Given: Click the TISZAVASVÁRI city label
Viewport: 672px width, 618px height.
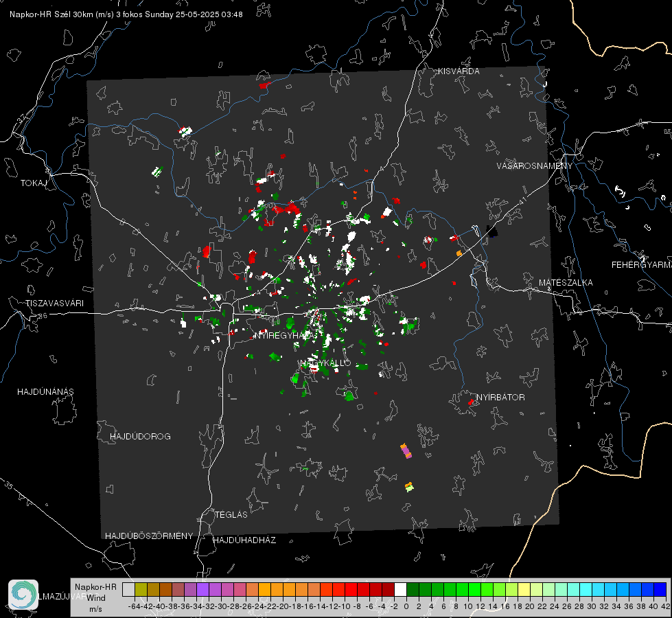Looking at the screenshot, I should coord(54,304).
